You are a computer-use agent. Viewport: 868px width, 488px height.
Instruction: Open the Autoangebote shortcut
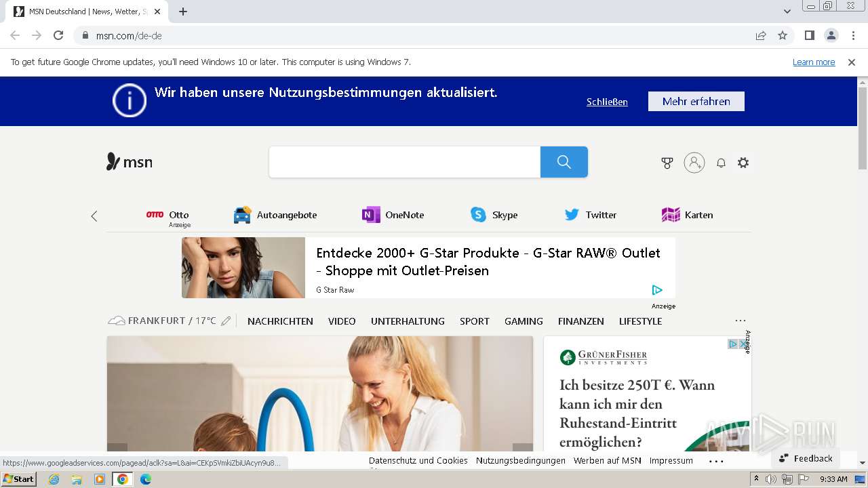coord(275,215)
